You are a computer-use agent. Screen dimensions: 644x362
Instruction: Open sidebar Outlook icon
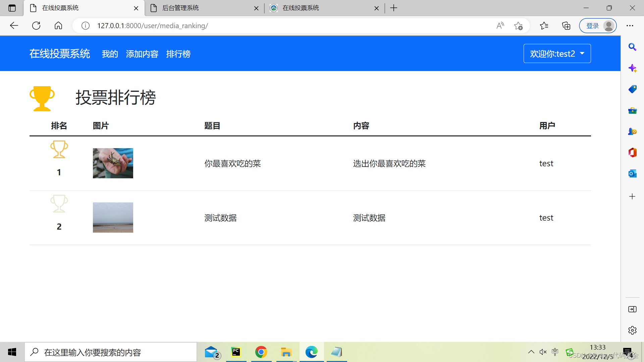point(632,174)
